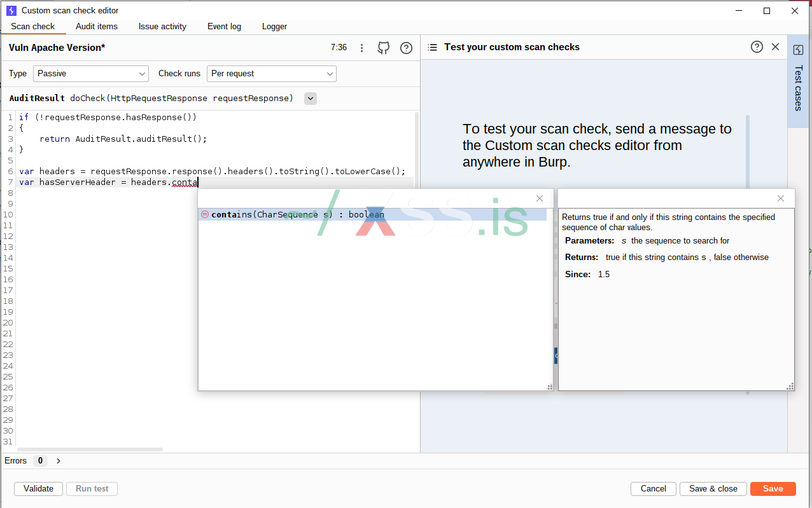Expand the doCheck method signature chevron
The image size is (812, 508).
tap(311, 98)
